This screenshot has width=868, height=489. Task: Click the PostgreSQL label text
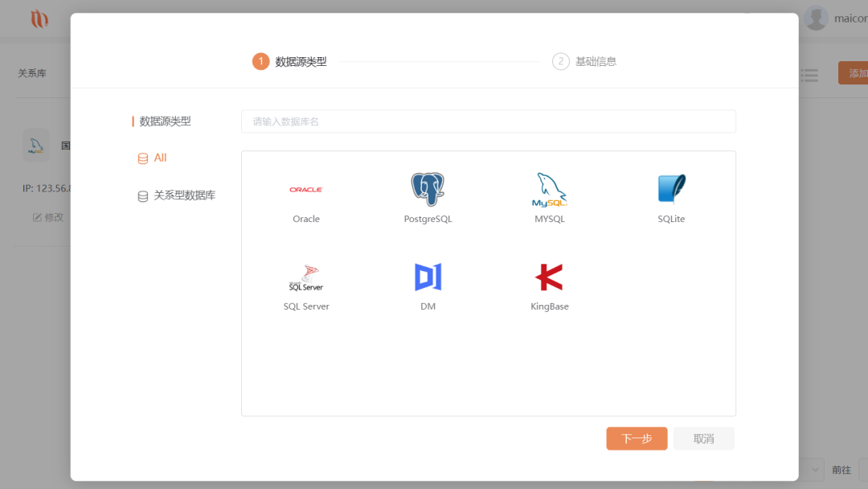[428, 219]
